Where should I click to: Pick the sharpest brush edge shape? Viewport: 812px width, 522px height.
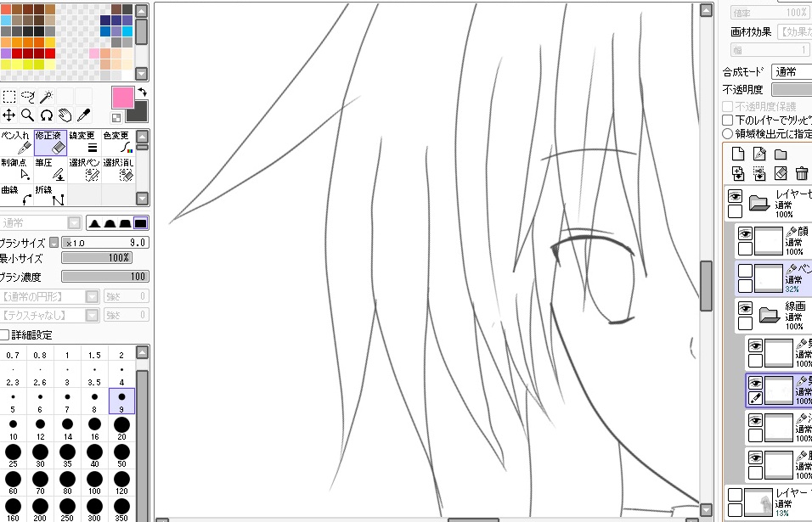pos(94,223)
